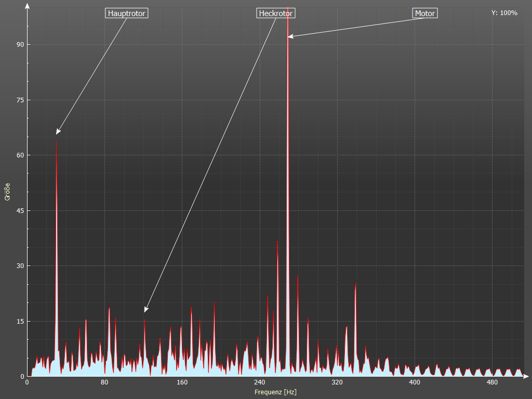Click the 240 tick label on the frequency axis

click(259, 383)
